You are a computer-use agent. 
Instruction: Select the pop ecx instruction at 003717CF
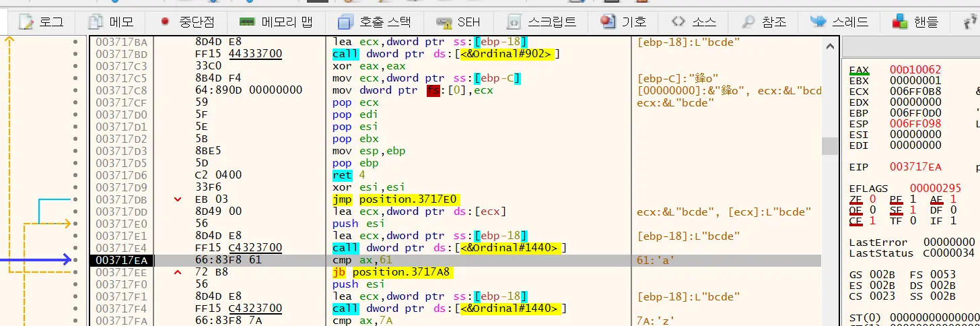pyautogui.click(x=355, y=102)
